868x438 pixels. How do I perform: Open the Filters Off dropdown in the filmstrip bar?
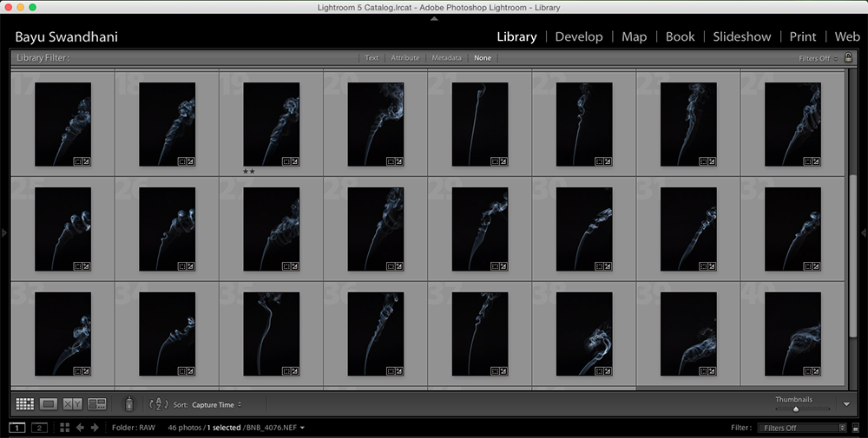pyautogui.click(x=800, y=428)
